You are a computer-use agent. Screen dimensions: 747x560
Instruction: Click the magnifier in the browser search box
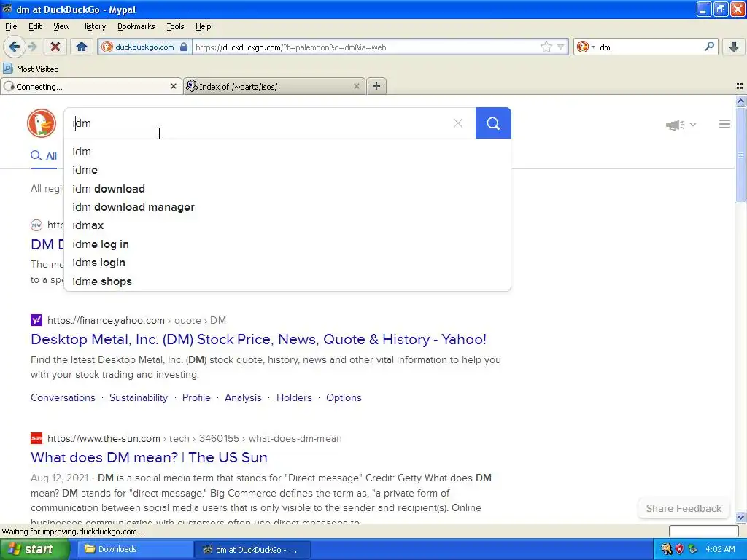(709, 47)
